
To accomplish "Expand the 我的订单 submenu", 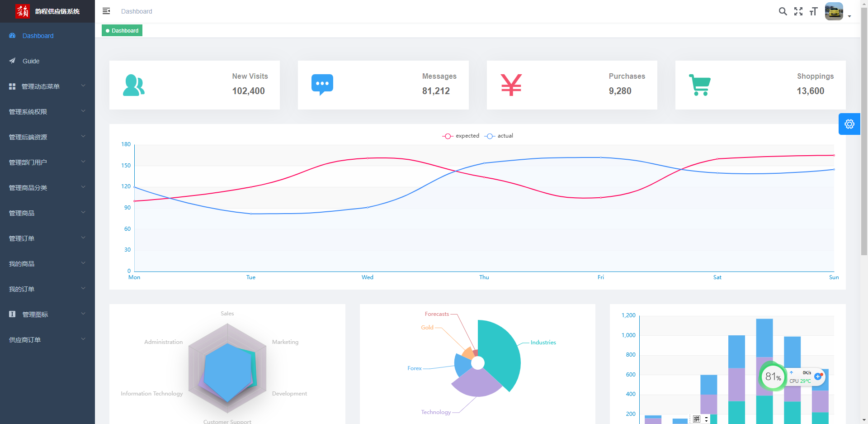I will click(47, 289).
